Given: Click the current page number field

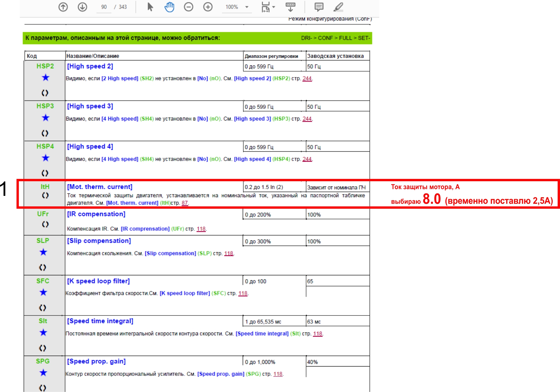Looking at the screenshot, I should [x=104, y=7].
